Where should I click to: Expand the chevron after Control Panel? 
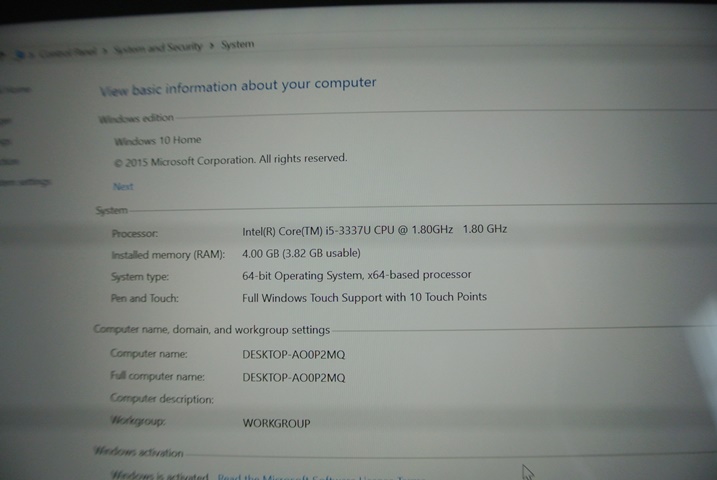pos(105,51)
